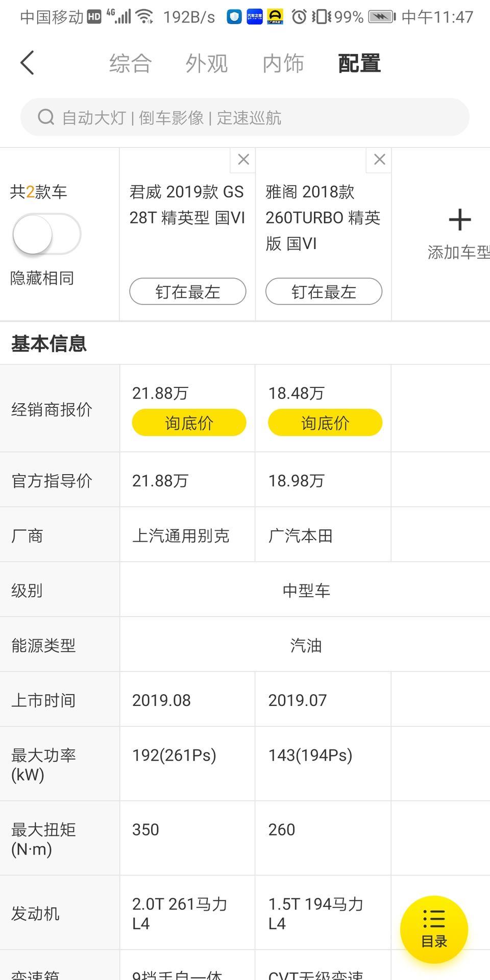Select the 配置 tab

point(359,64)
